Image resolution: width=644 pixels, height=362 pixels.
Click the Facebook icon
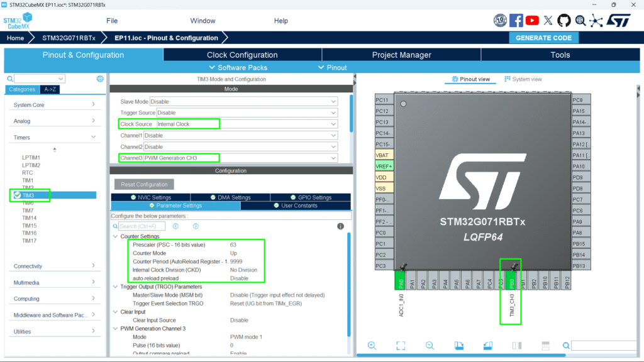coord(516,21)
